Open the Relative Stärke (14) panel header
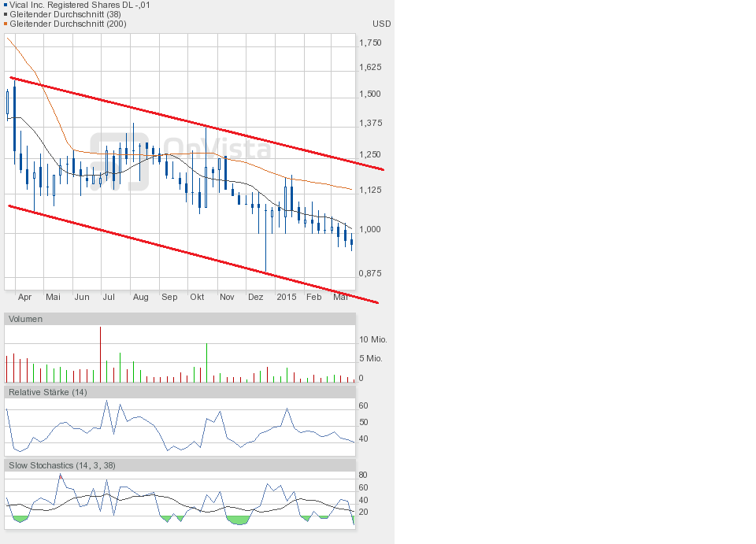The width and height of the screenshot is (756, 544). 48,392
